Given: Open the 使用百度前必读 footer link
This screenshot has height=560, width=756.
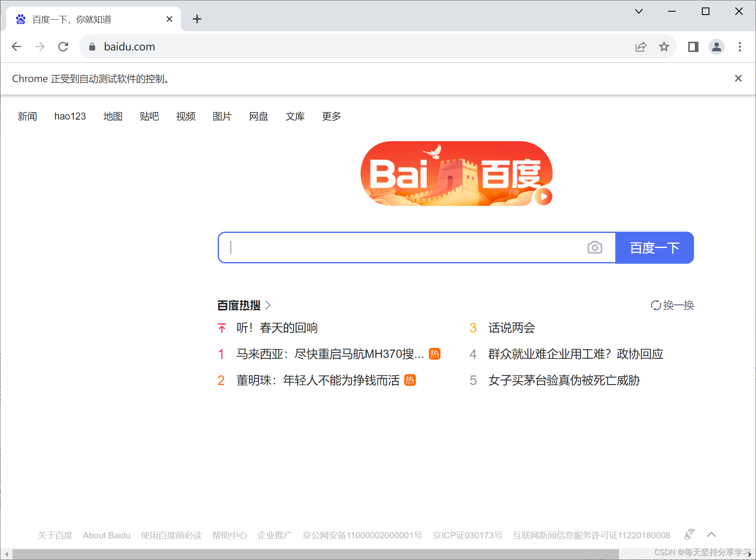Looking at the screenshot, I should [x=172, y=535].
